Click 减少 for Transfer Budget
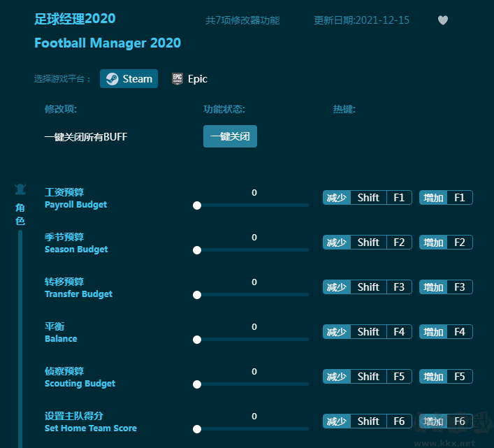The height and width of the screenshot is (448, 494). pos(337,287)
